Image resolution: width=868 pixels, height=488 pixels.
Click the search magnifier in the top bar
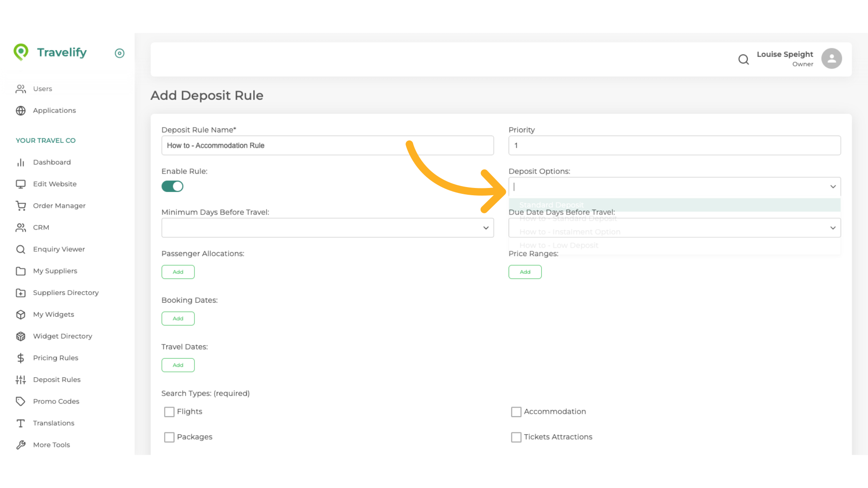(x=744, y=59)
